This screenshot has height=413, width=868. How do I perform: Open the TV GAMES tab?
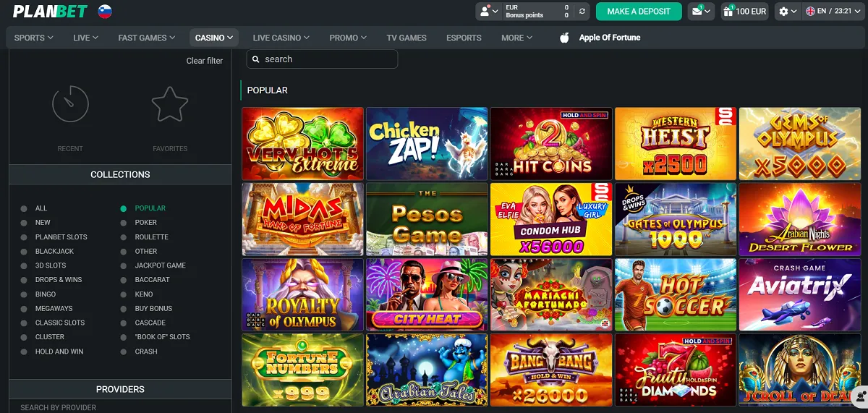(x=407, y=38)
